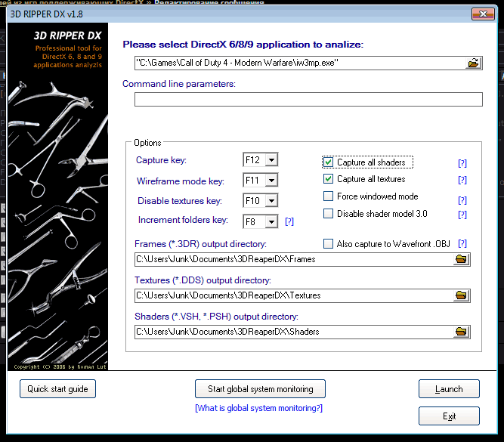
Task: Open help for Wavefront .OBJ capture
Action: pyautogui.click(x=462, y=243)
